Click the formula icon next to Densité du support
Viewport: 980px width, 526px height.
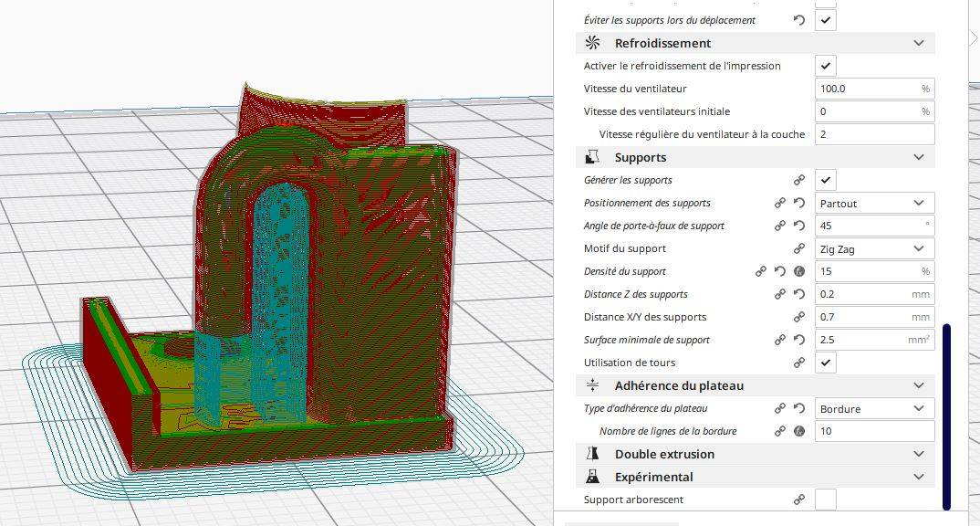click(798, 271)
